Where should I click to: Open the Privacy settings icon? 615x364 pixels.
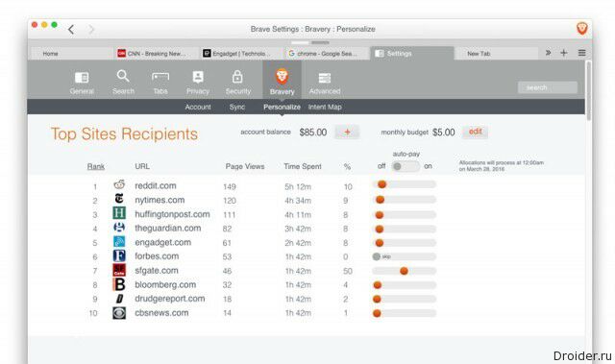click(198, 77)
